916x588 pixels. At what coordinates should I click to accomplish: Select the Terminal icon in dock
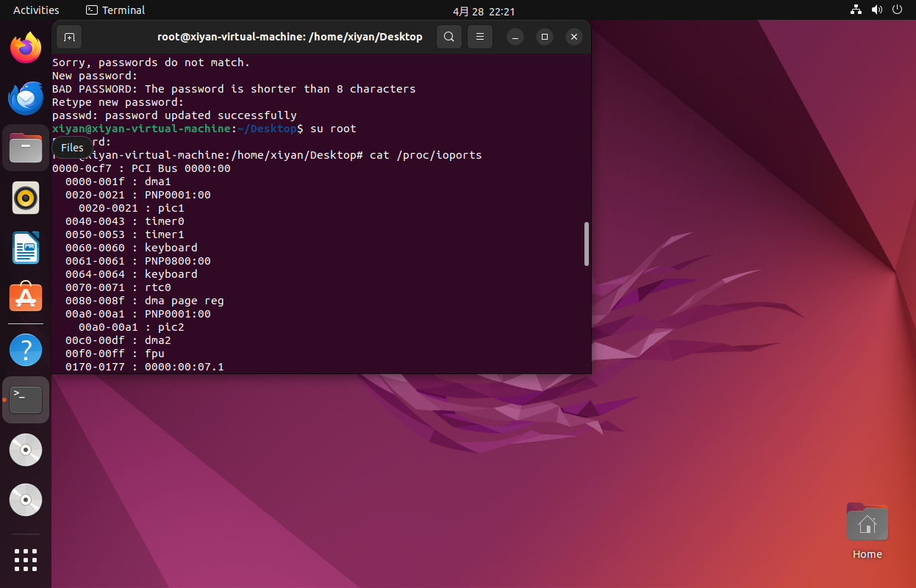pos(26,400)
